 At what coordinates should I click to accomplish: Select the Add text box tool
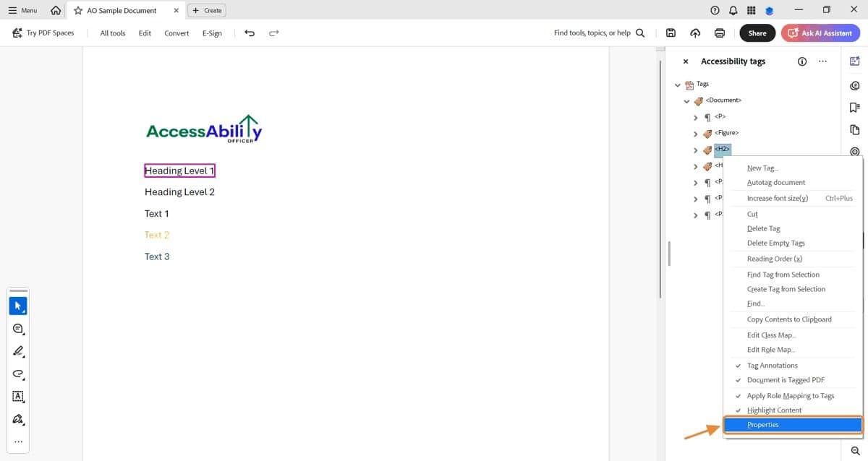[18, 397]
